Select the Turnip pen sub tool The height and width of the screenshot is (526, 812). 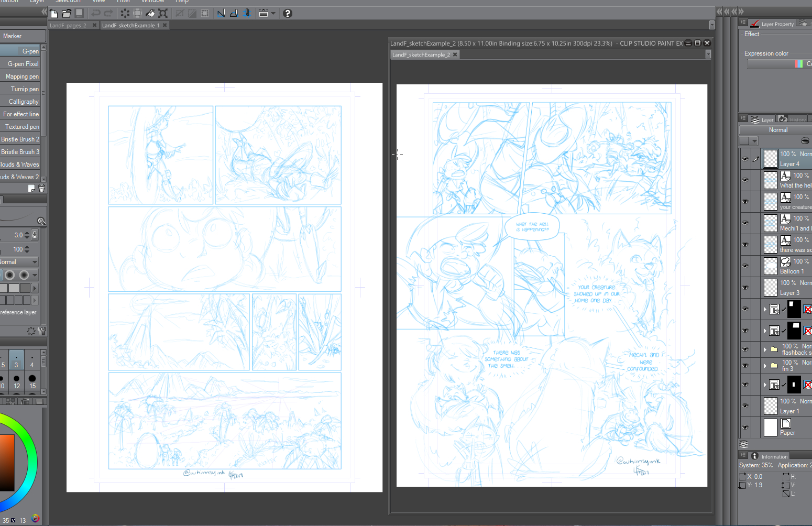20,89
